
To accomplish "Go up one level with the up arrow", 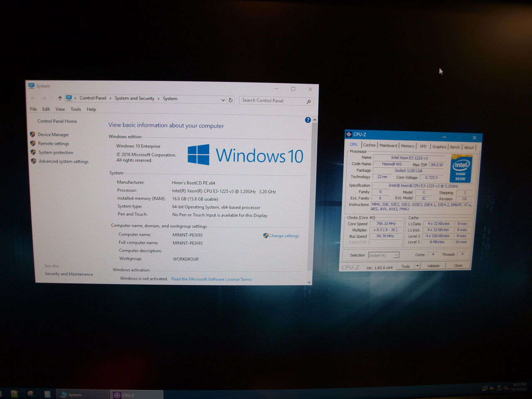I will tap(60, 98).
